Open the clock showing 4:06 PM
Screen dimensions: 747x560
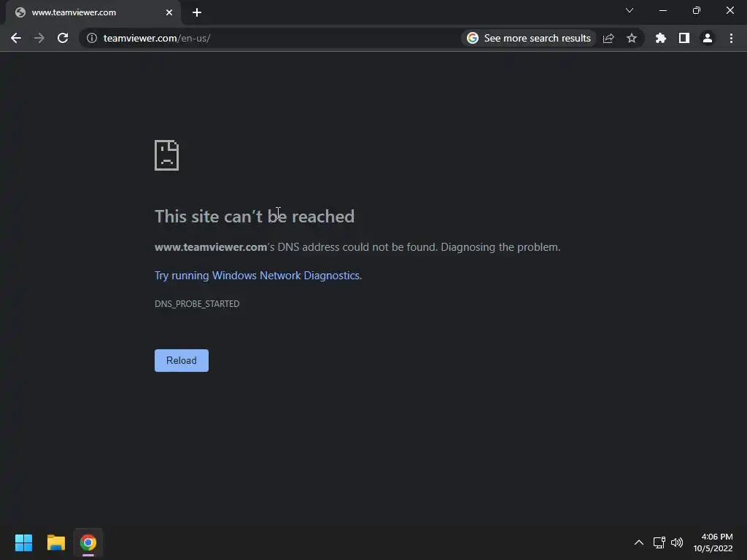tap(713, 542)
